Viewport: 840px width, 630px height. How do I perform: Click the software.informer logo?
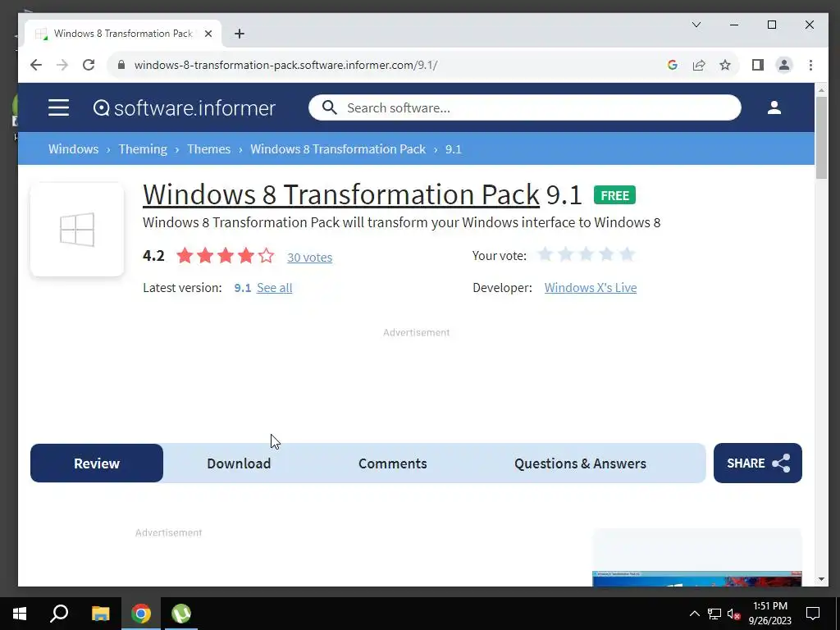pyautogui.click(x=185, y=107)
